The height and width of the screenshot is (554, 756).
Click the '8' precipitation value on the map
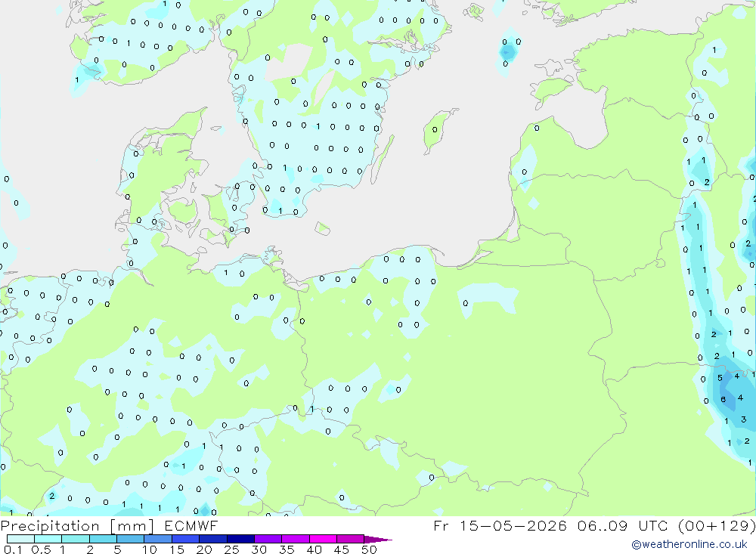click(723, 399)
